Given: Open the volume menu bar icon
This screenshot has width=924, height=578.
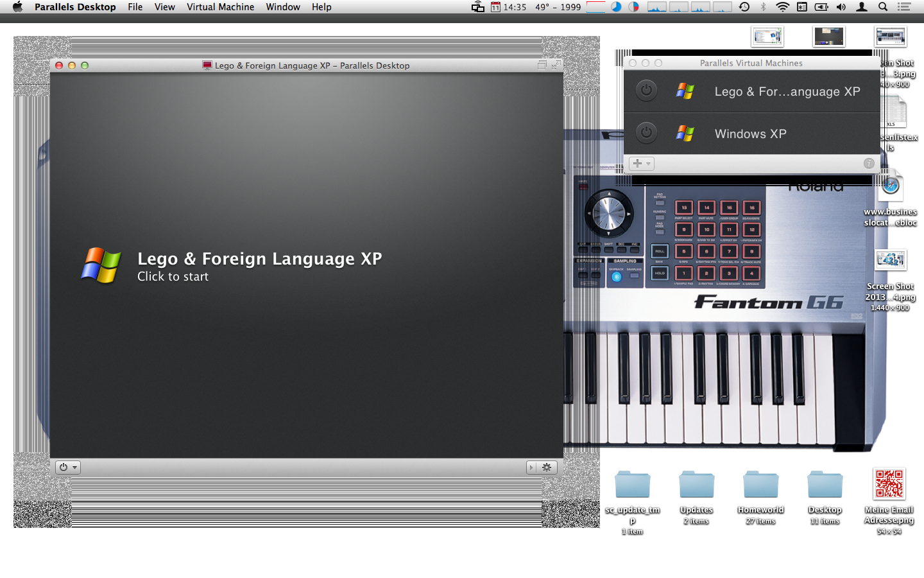Looking at the screenshot, I should pyautogui.click(x=841, y=7).
